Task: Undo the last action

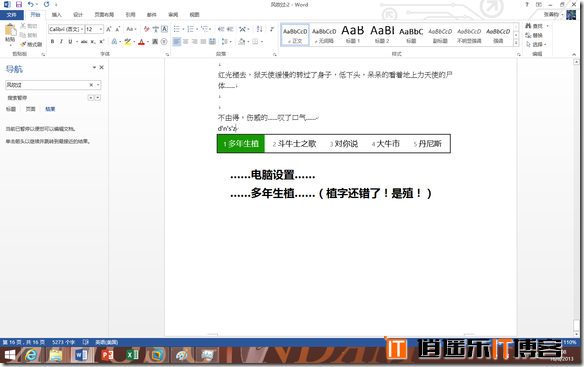Action: coord(31,4)
